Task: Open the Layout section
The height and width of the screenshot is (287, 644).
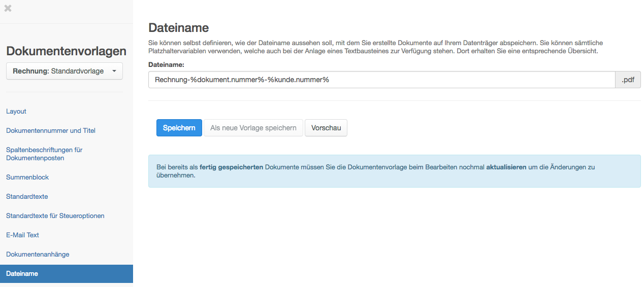Action: pos(16,112)
